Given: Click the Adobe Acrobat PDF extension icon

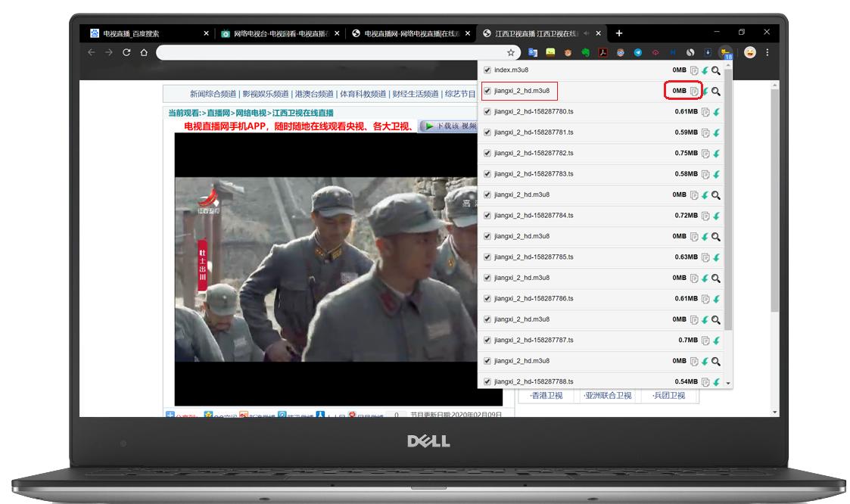Looking at the screenshot, I should pos(603,52).
